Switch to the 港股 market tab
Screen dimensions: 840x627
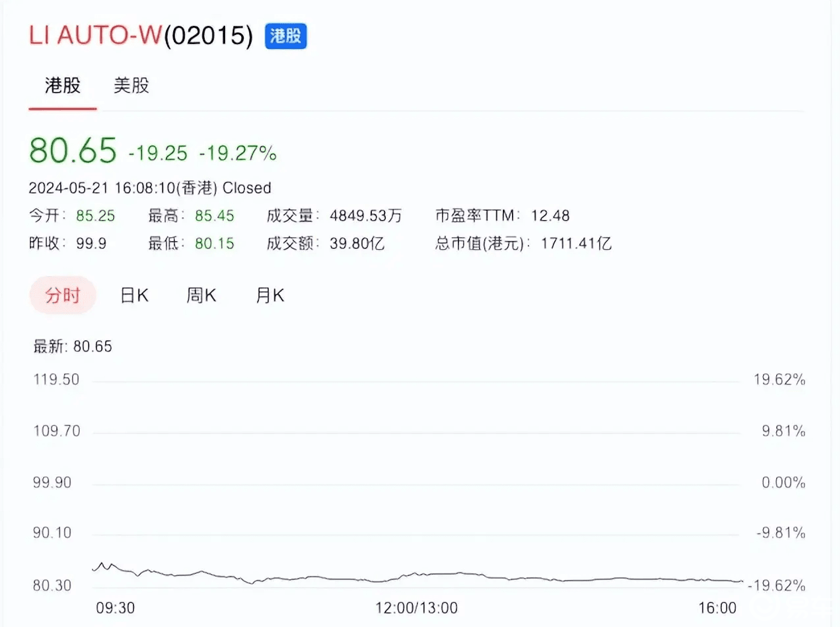[63, 85]
